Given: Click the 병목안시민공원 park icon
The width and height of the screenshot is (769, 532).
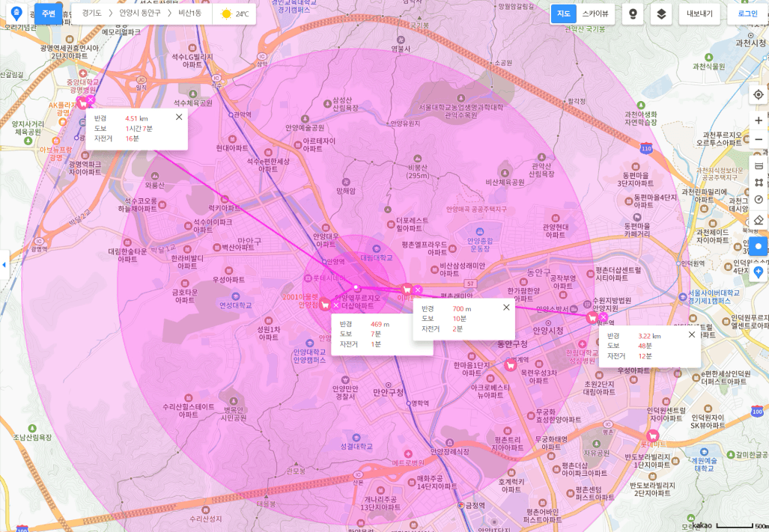Looking at the screenshot, I should point(234,401).
